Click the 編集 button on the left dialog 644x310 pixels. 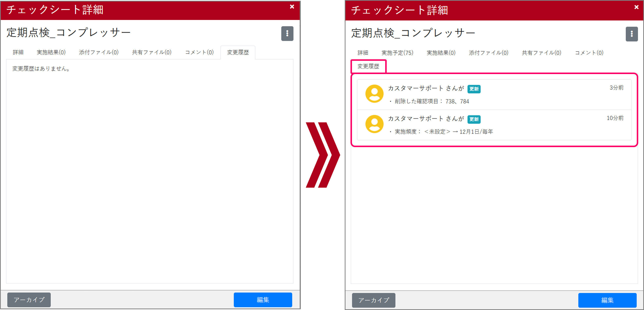(x=263, y=299)
